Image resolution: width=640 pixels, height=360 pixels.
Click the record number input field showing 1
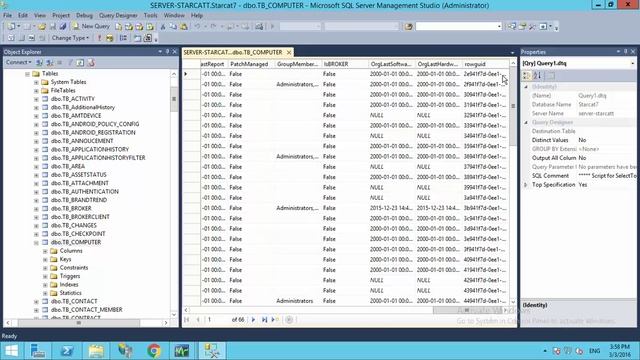pyautogui.click(x=217, y=320)
